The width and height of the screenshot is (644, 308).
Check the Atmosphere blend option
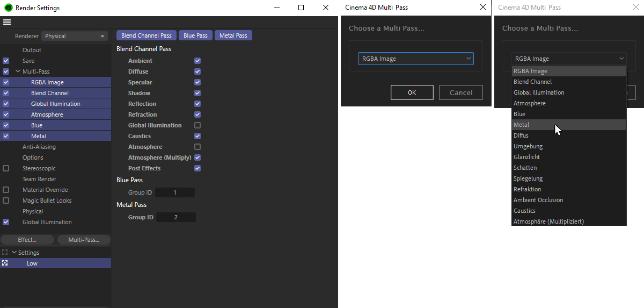[x=197, y=147]
